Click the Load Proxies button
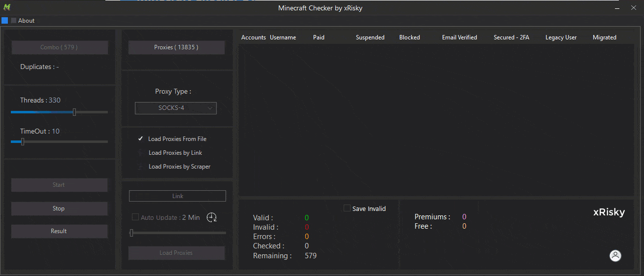Viewport: 644px width, 276px height. (x=176, y=253)
